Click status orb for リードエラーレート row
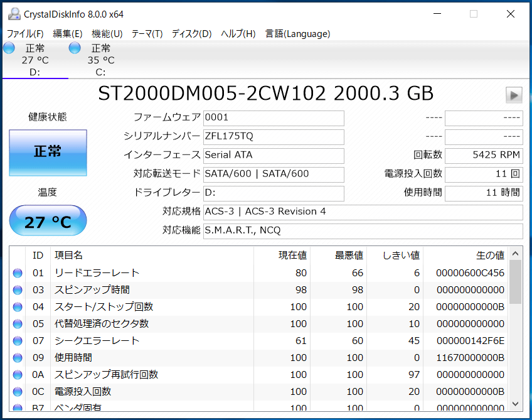532x420 pixels. [x=18, y=273]
